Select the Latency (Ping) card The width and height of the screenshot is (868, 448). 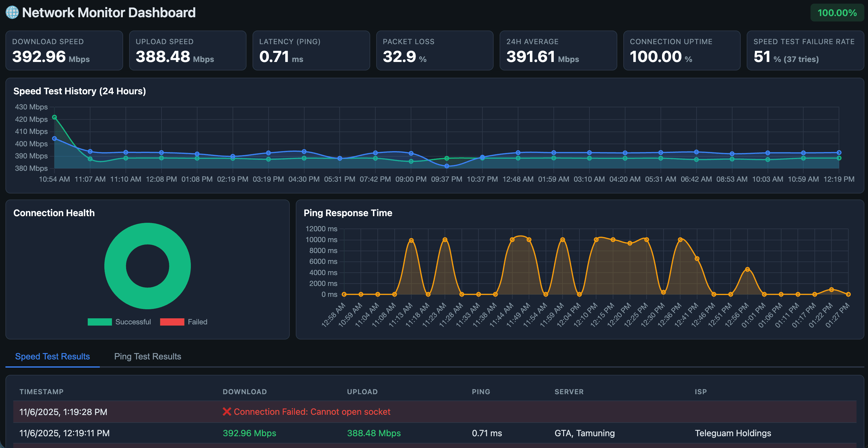coord(311,50)
